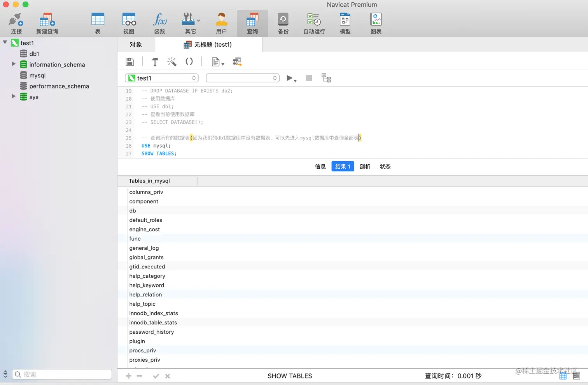The width and height of the screenshot is (588, 385).
Task: Open the 剖析 profile tab
Action: click(365, 166)
